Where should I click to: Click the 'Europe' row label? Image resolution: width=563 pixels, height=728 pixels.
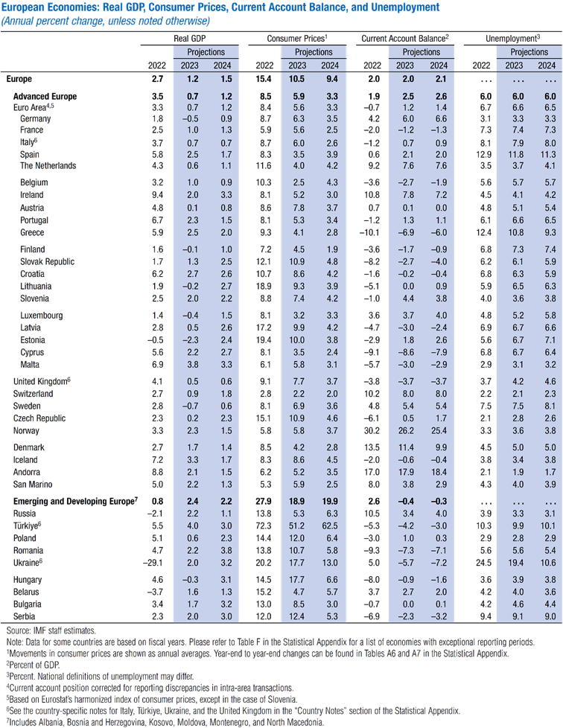[19, 79]
